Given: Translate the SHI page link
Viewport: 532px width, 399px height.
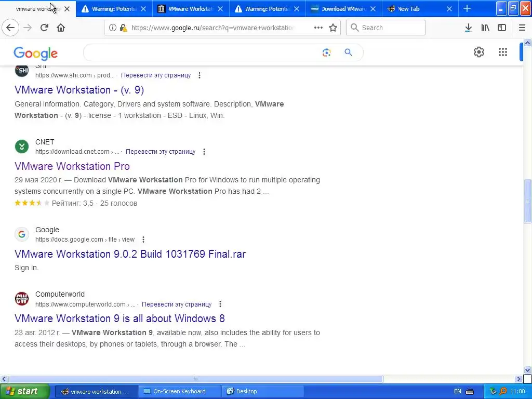Looking at the screenshot, I should point(156,75).
